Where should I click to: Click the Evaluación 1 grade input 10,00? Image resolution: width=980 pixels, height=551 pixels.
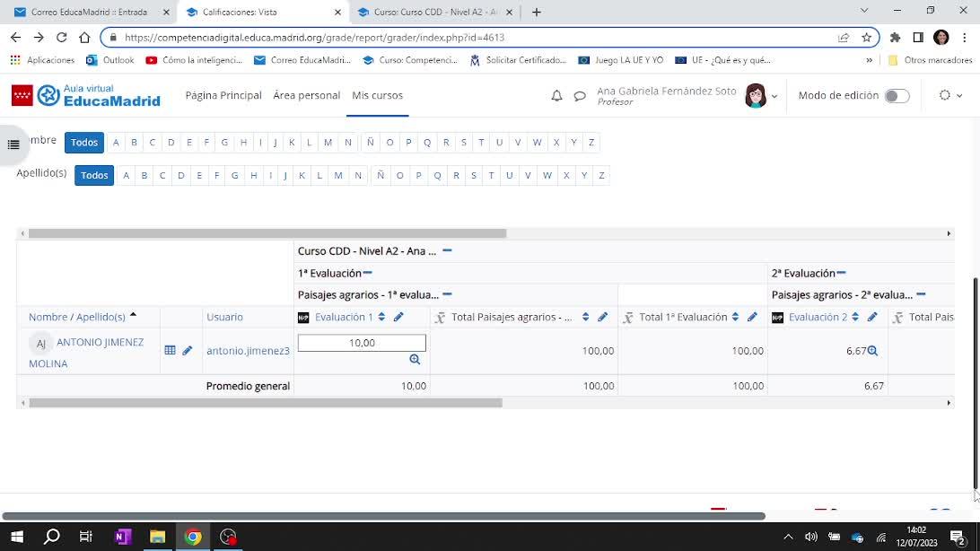(x=362, y=342)
